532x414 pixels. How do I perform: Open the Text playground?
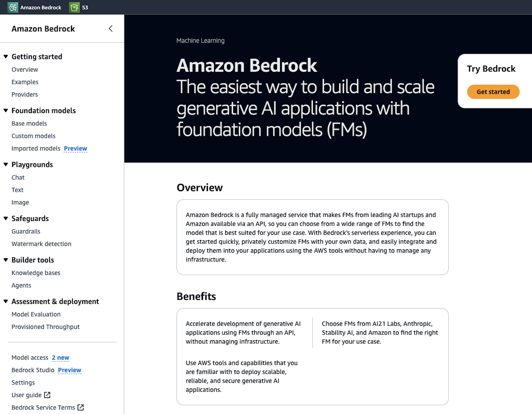(18, 190)
